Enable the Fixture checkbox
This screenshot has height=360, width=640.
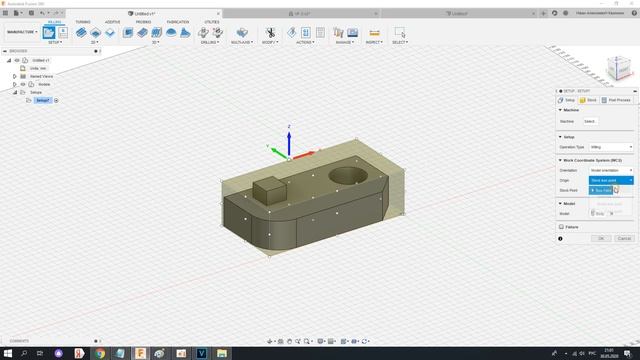(562, 227)
